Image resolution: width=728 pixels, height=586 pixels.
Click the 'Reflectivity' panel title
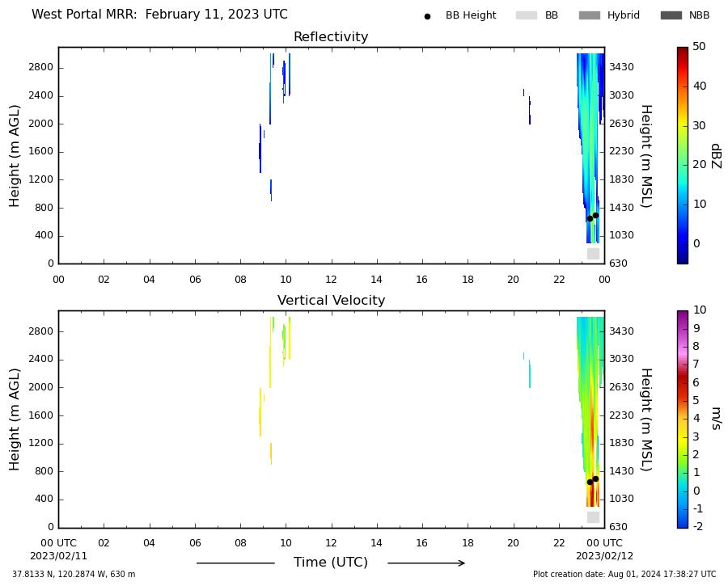pos(331,36)
